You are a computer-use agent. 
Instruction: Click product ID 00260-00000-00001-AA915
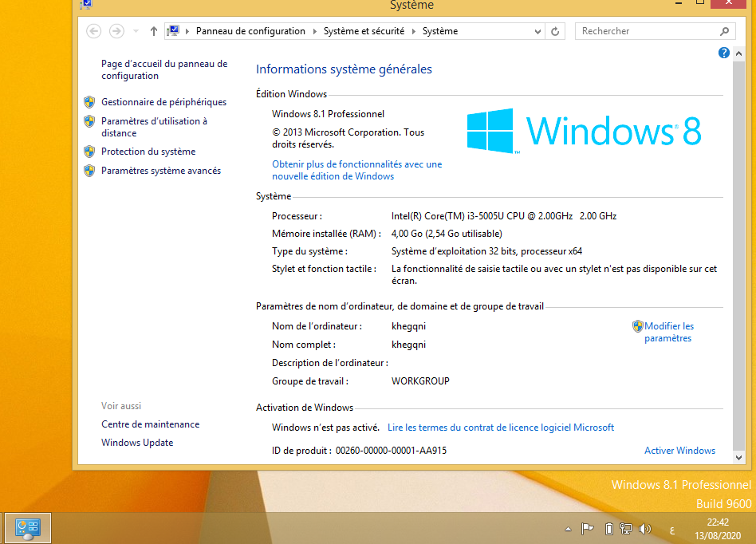pyautogui.click(x=391, y=451)
